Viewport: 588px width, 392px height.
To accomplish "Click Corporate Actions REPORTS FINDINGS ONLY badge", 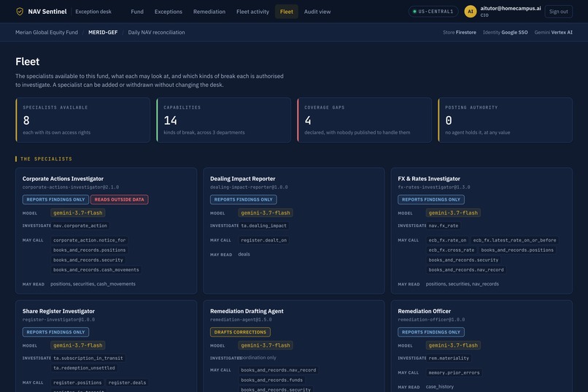I will pyautogui.click(x=55, y=199).
